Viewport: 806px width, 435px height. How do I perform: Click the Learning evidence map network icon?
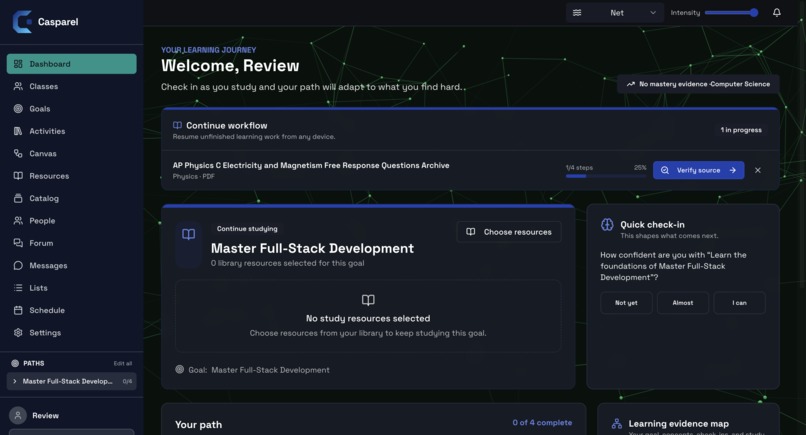(x=617, y=424)
